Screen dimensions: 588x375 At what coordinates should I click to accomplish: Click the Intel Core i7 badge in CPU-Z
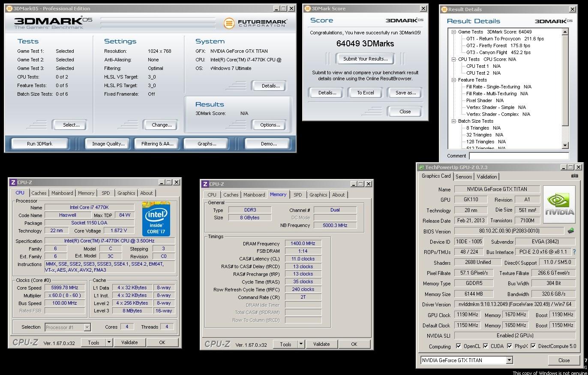click(x=156, y=219)
